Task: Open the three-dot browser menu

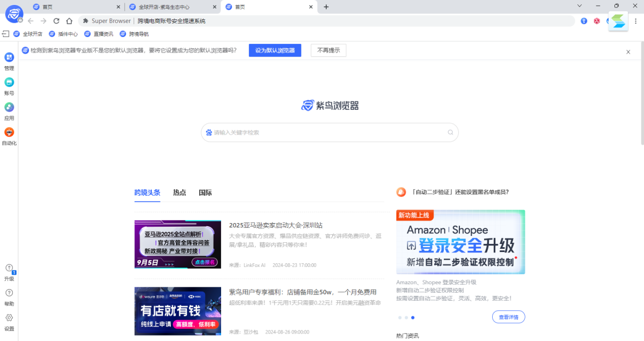Action: 635,21
